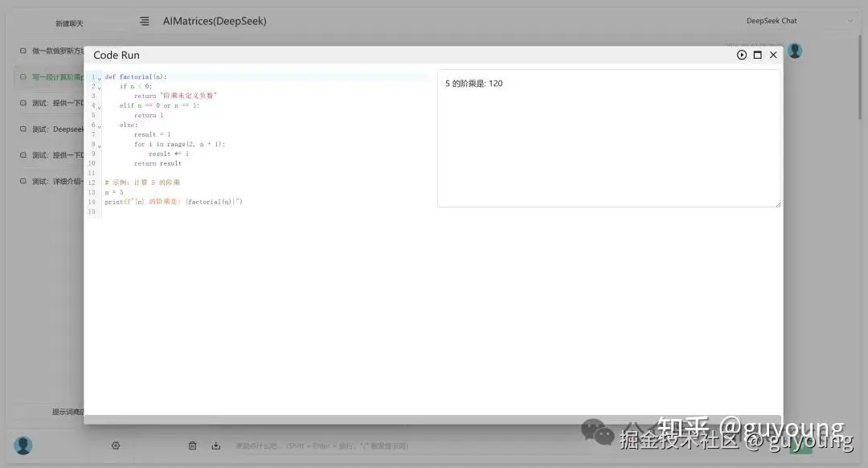
Task: Click the AIMatrices(DeepSeek) header title
Action: 215,21
